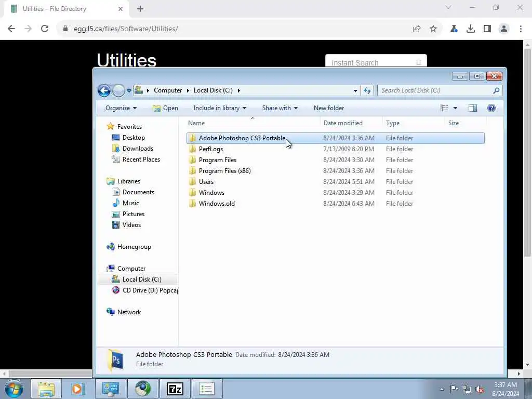Open the Music library
Viewport: 532px width, 399px height.
[x=126, y=203]
